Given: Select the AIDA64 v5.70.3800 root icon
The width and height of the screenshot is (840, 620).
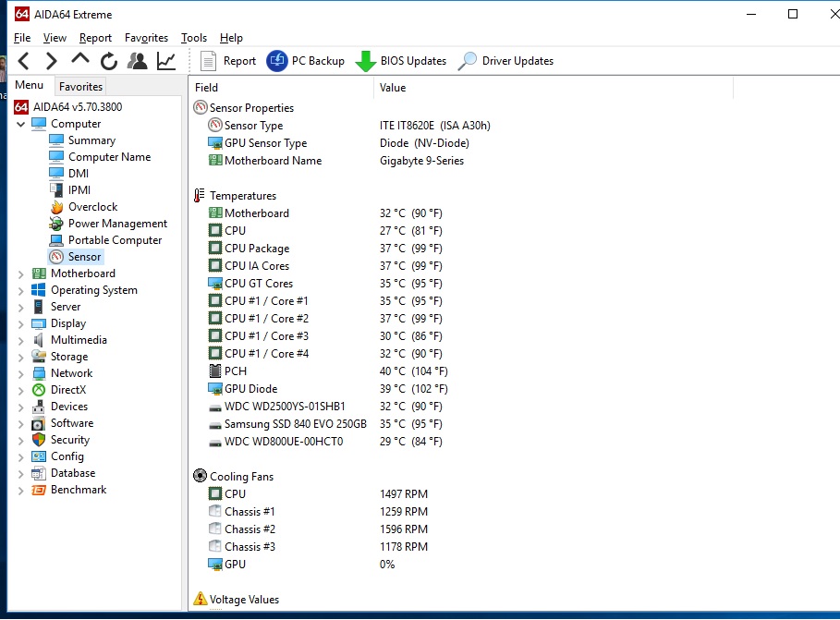Looking at the screenshot, I should pyautogui.click(x=21, y=107).
